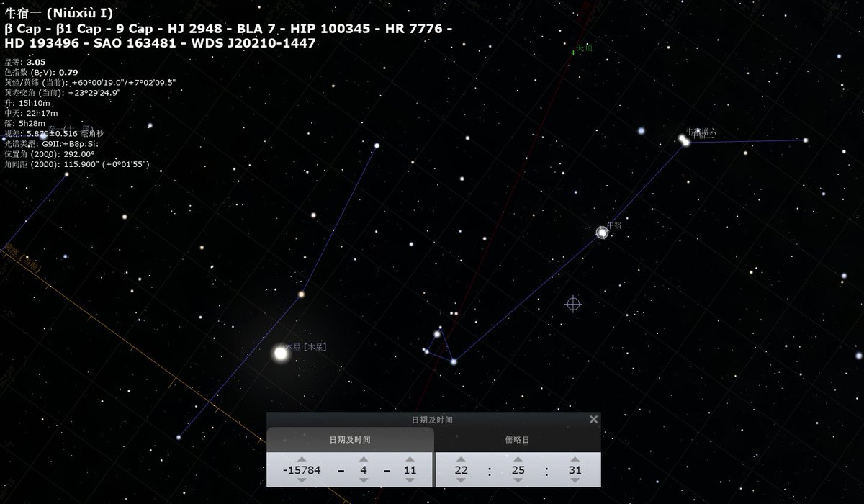Click the 角间距 (2000): 115.900" line
This screenshot has height=504, width=864.
(x=77, y=163)
